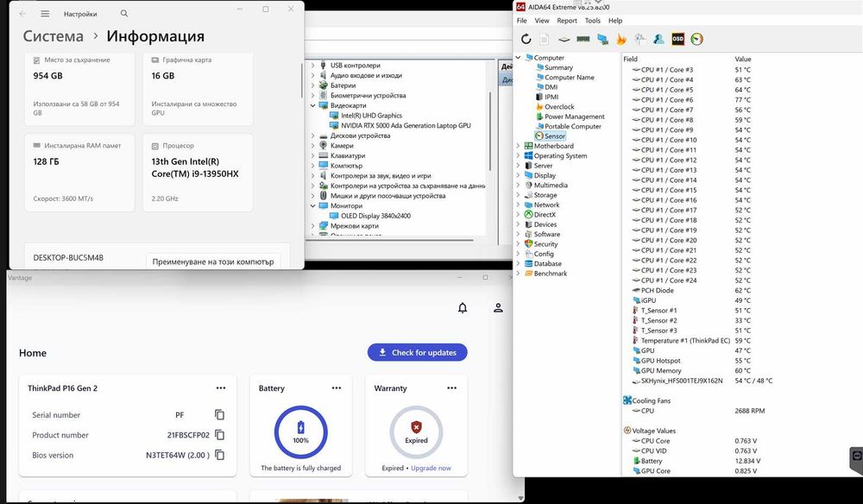Click the Report page icon in the AIDA64 toolbar
Viewport: 863px width, 504px height.
click(x=544, y=39)
